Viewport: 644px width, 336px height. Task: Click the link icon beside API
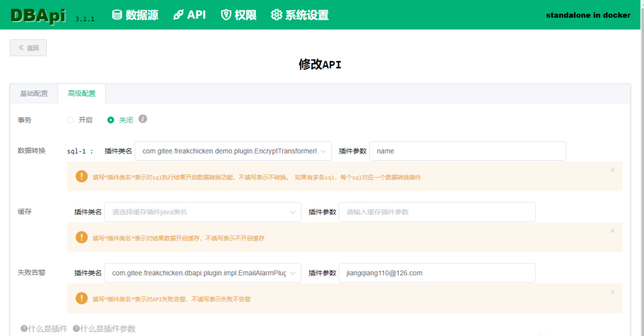point(178,15)
